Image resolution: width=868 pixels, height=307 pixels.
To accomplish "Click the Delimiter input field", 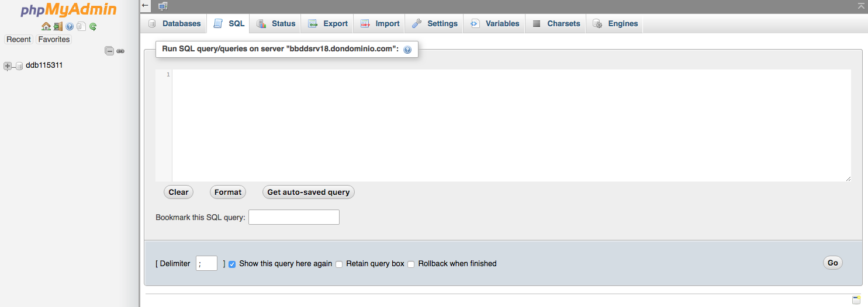I will 207,263.
